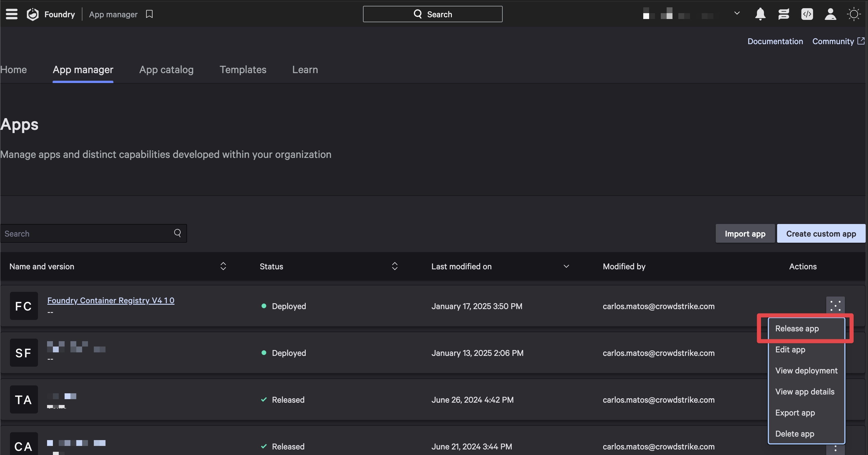Open the Documentation link
This screenshot has height=455, width=868.
coord(775,41)
